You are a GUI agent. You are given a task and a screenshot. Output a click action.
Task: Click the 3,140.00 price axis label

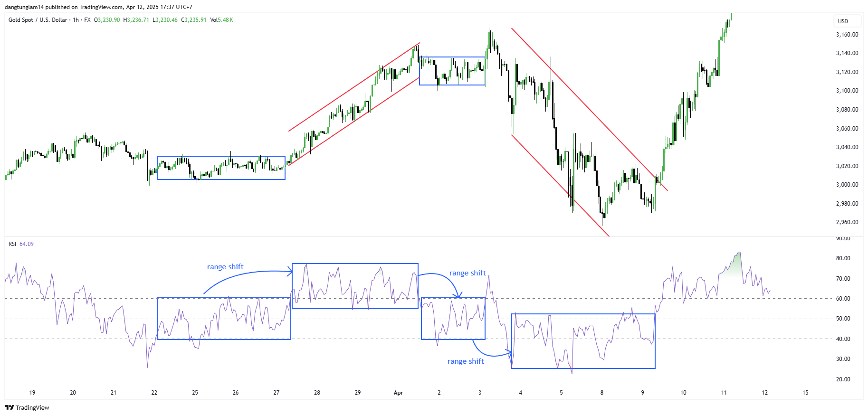(x=847, y=53)
